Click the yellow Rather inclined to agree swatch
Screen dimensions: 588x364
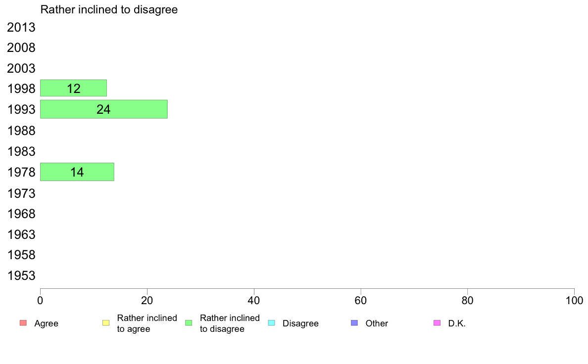(x=106, y=323)
